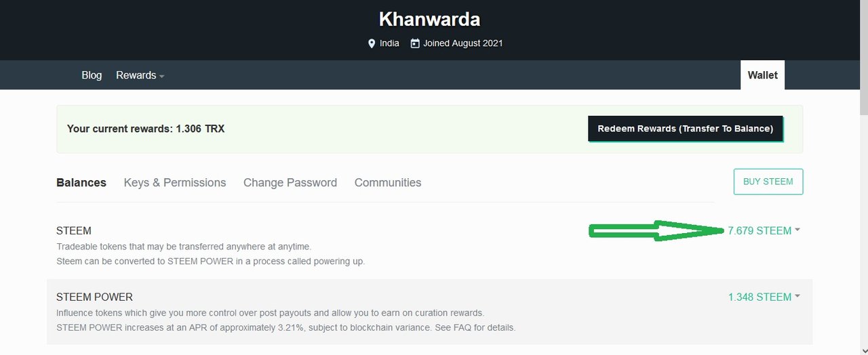Open the Rewards dropdown menu
This screenshot has height=355, width=868.
tap(140, 75)
